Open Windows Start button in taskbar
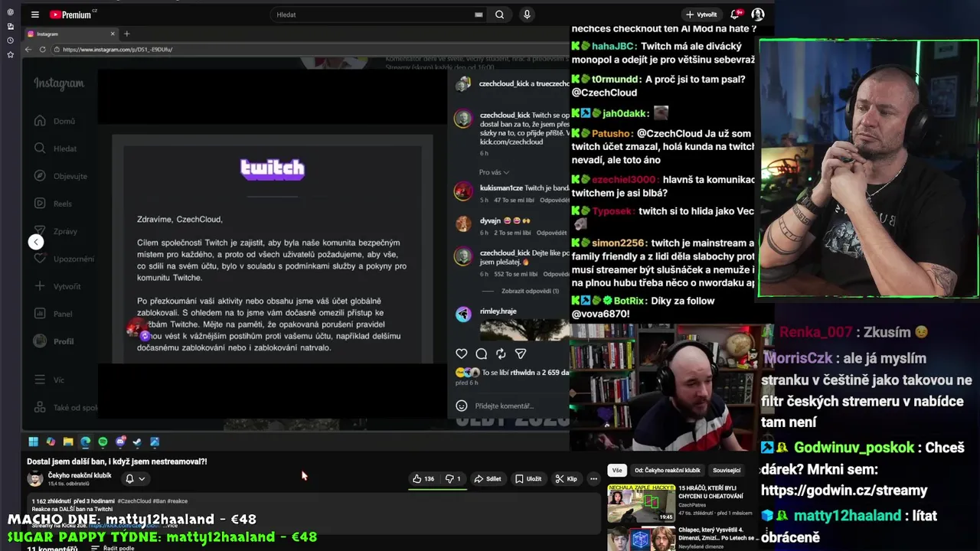This screenshot has height=551, width=980. [x=34, y=442]
